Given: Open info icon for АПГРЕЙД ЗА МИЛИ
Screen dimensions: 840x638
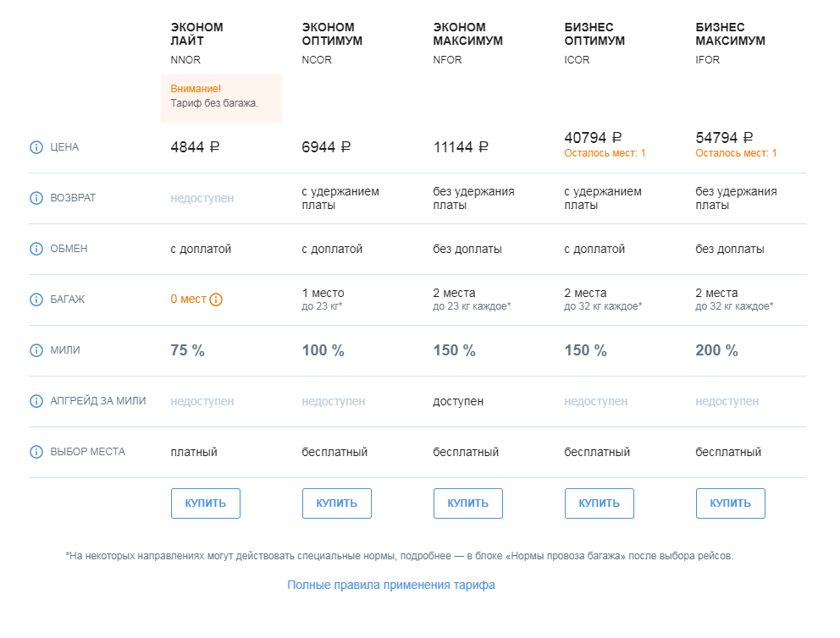Looking at the screenshot, I should [x=36, y=401].
